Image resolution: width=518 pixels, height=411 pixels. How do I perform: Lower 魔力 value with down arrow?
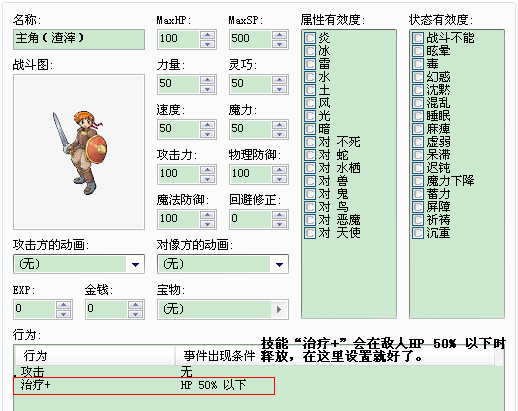coord(279,134)
